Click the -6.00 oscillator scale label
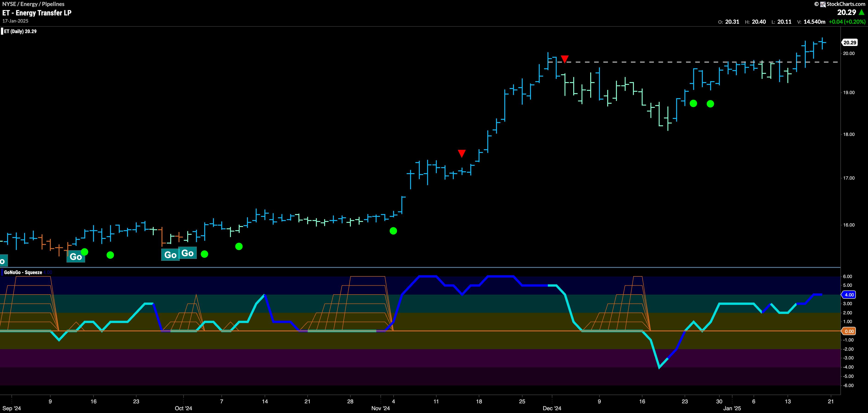 coord(848,385)
